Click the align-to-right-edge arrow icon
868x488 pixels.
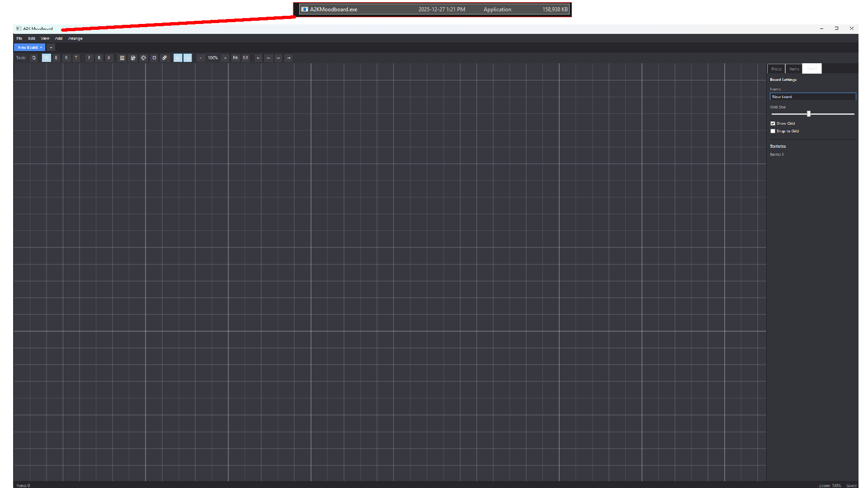(288, 58)
